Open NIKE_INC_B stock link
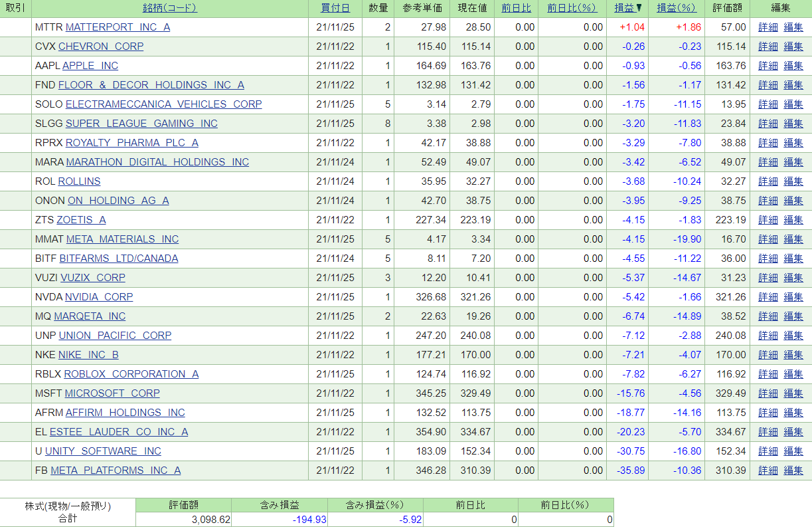This screenshot has height=527, width=812. pyautogui.click(x=88, y=355)
